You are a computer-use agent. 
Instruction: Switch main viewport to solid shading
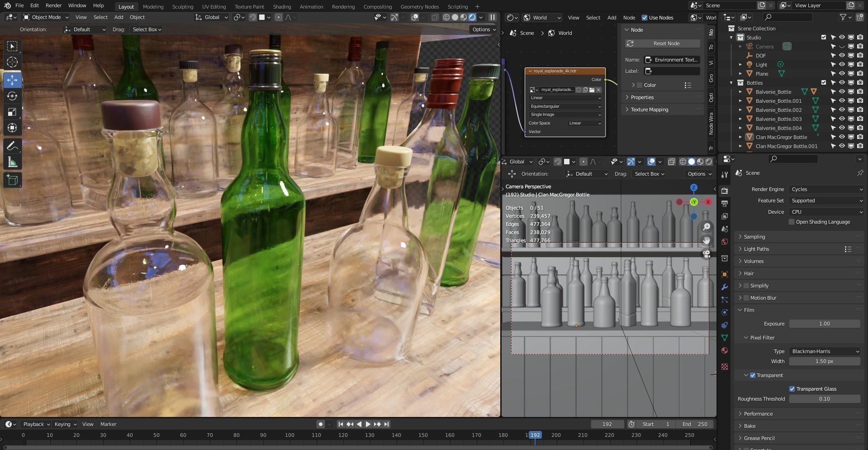(x=455, y=17)
